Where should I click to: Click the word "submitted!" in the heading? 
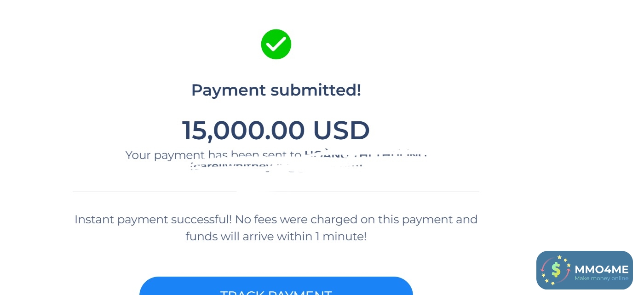316,90
